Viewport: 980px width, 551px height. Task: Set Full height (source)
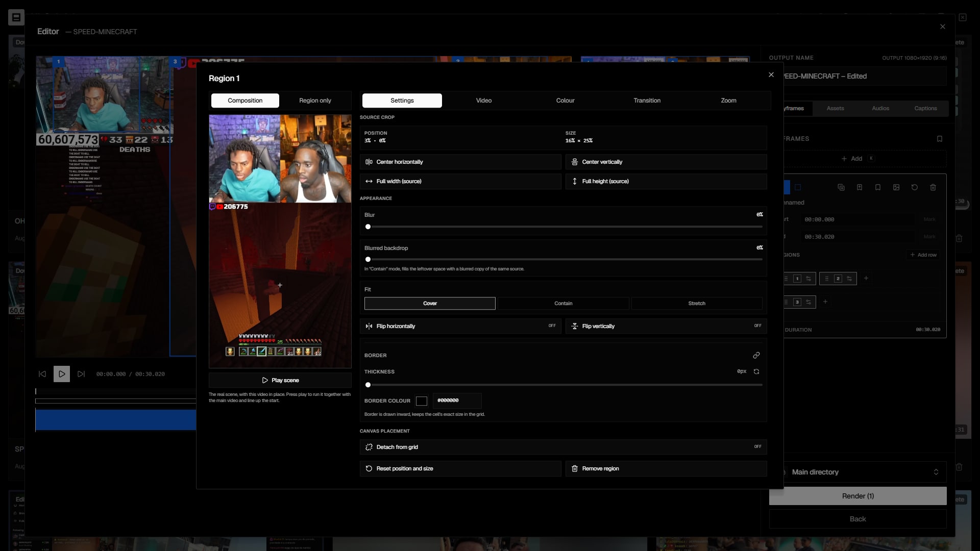[x=666, y=181]
